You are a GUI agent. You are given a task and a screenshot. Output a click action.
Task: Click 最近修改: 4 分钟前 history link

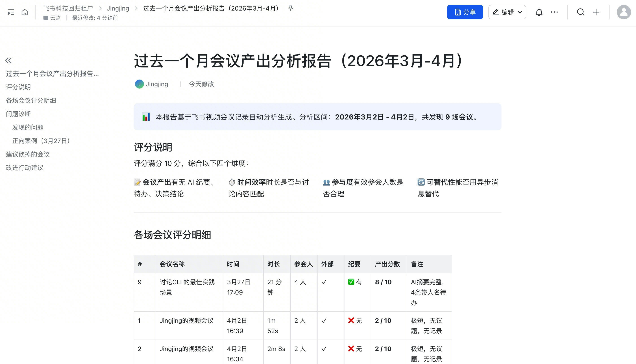(95, 18)
